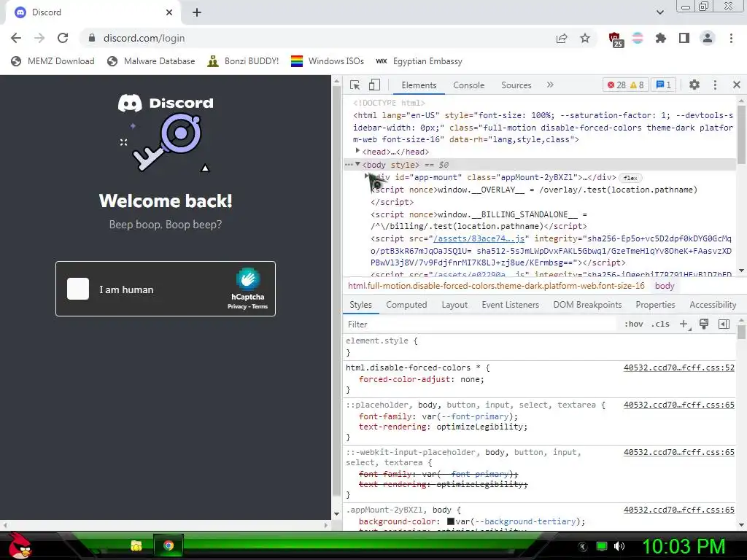Open the red shield extension with badge 25

click(x=616, y=39)
